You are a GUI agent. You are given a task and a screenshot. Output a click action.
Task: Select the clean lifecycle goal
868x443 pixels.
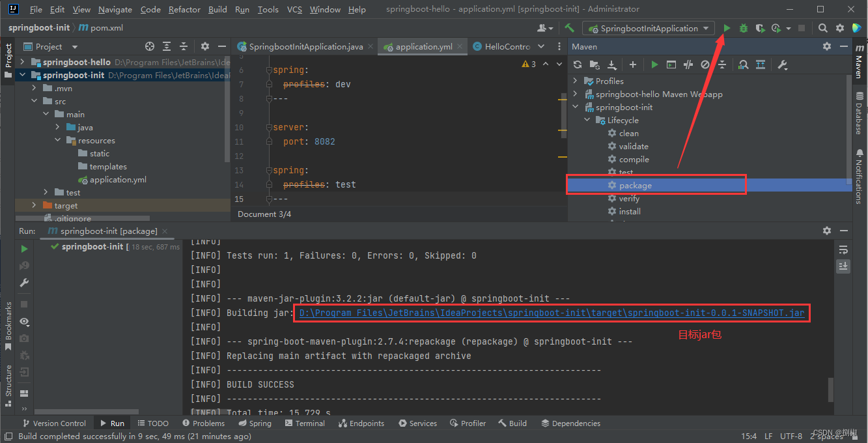point(628,133)
